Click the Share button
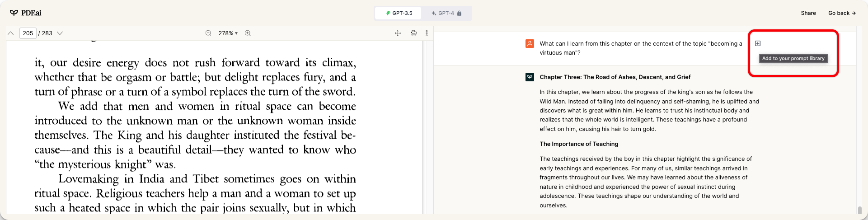 click(808, 13)
